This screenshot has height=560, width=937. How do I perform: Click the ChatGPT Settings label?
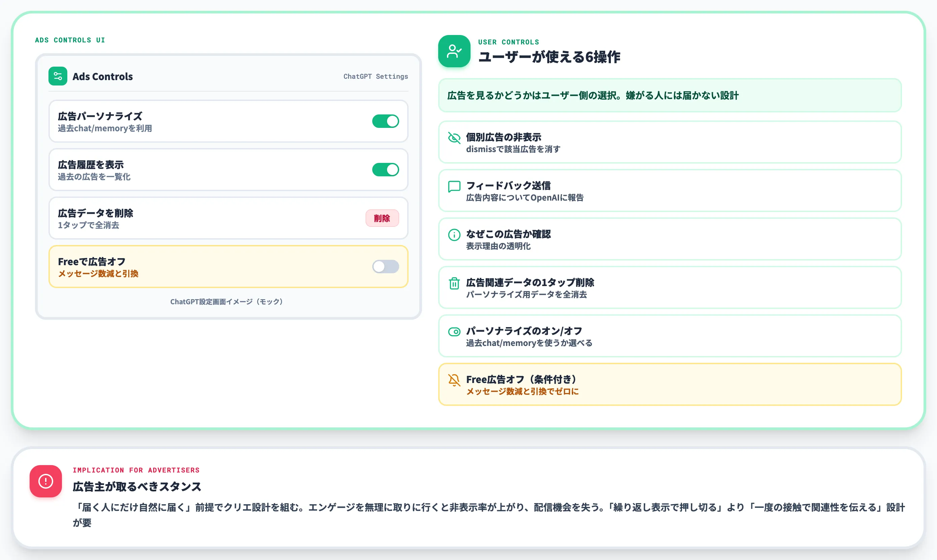point(376,76)
